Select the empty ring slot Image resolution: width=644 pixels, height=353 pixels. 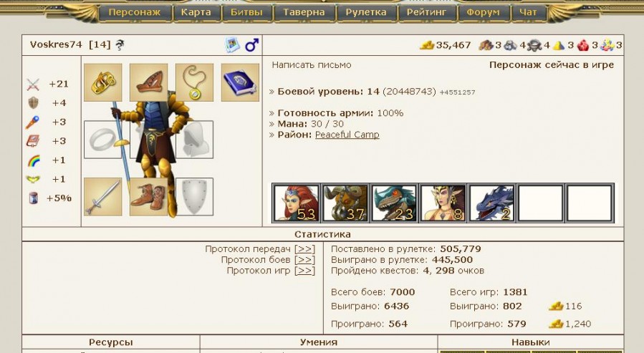point(102,140)
